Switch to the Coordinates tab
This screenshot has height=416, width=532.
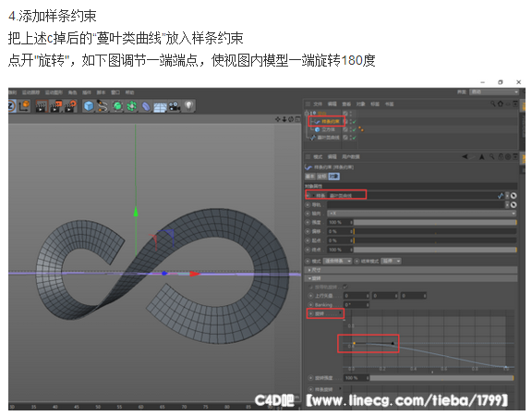[x=322, y=177]
